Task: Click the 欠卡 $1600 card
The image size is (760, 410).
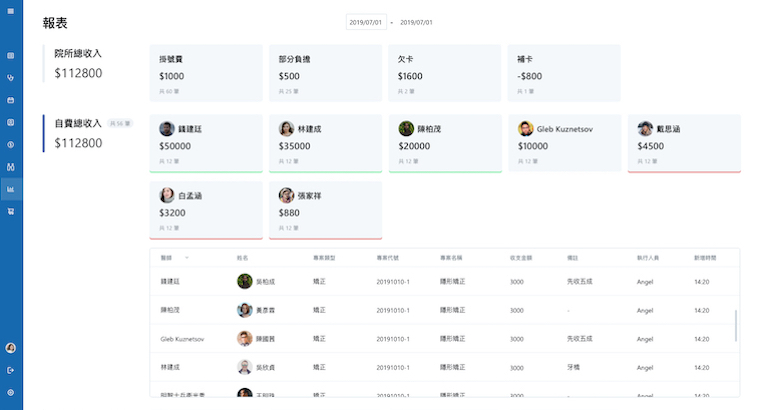Action: [x=444, y=73]
